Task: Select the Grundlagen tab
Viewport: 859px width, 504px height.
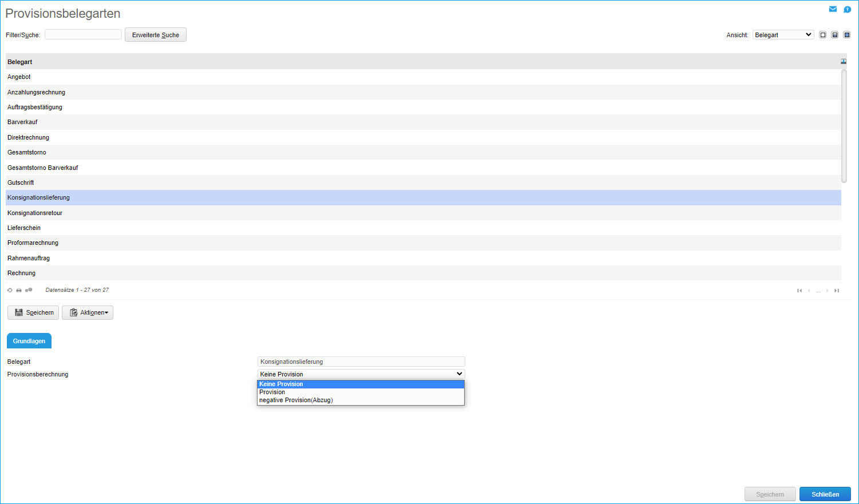Action: click(29, 341)
